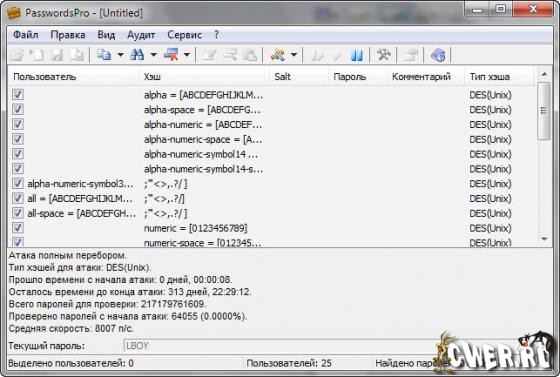Click the Save diskette toolbar icon
The width and height of the screenshot is (560, 377).
click(x=56, y=55)
